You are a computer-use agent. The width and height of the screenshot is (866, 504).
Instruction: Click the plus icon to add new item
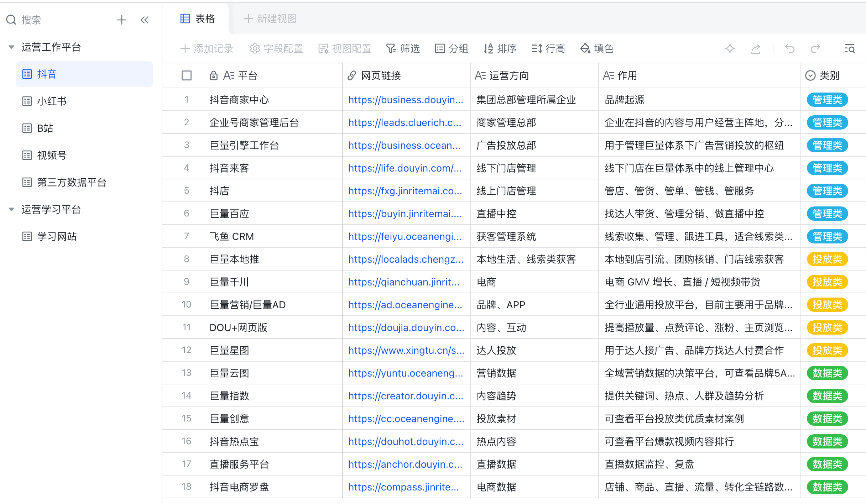(122, 20)
